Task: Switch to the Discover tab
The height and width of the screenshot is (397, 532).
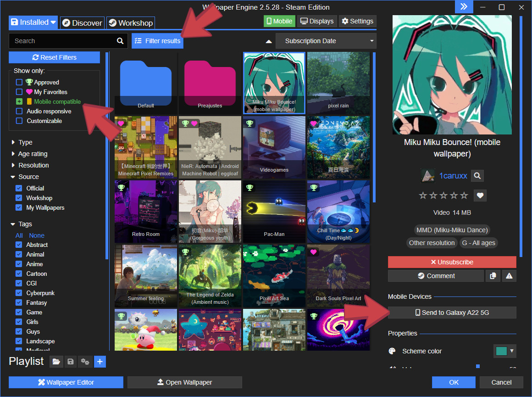Action: click(x=83, y=23)
